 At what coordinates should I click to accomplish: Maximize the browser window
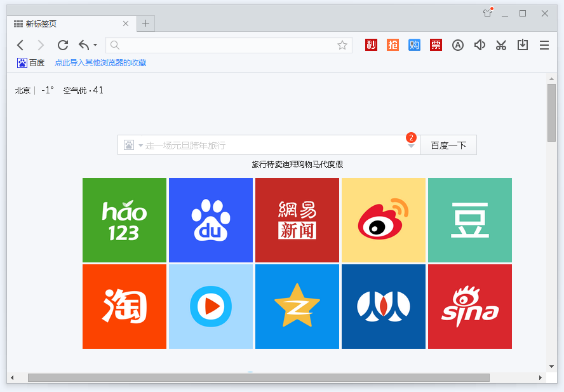pos(523,13)
